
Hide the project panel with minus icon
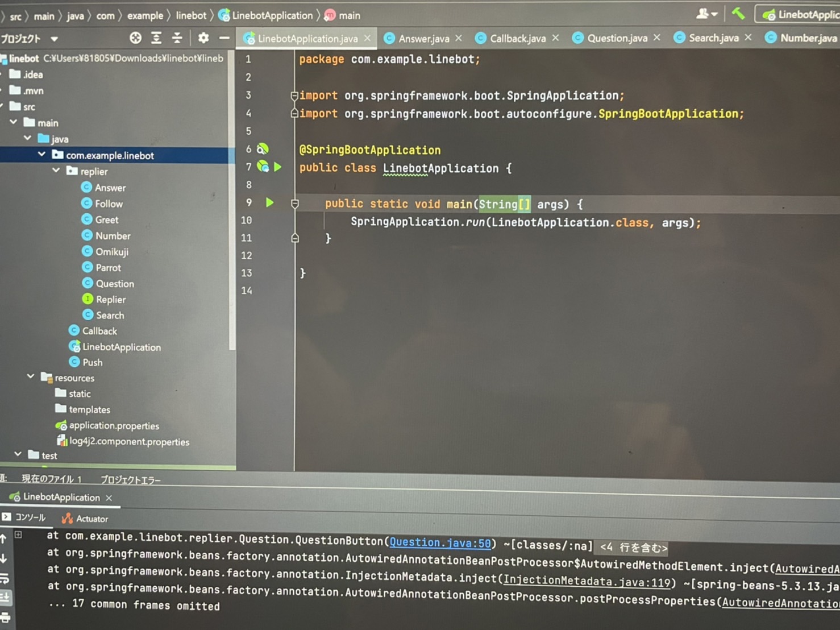[x=224, y=38]
